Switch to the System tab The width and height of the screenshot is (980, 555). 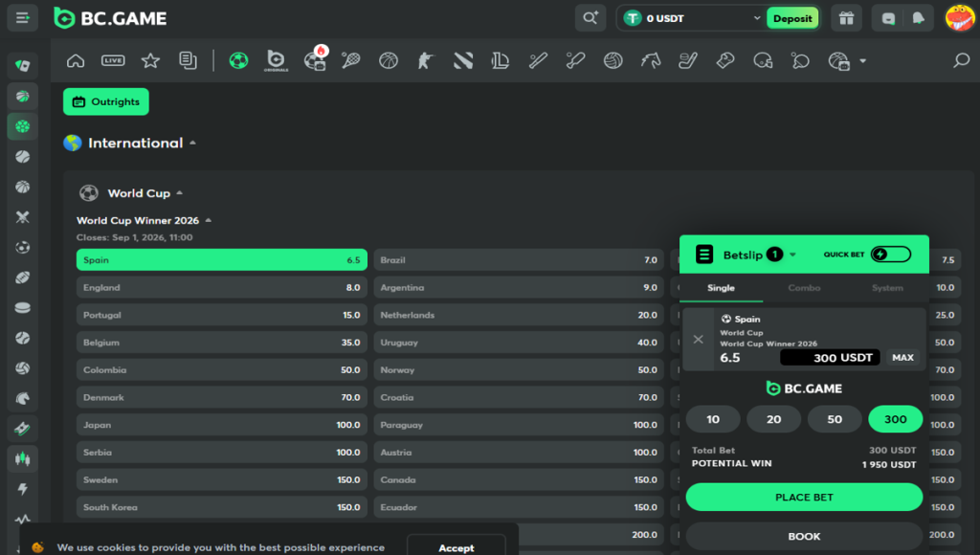coord(887,288)
